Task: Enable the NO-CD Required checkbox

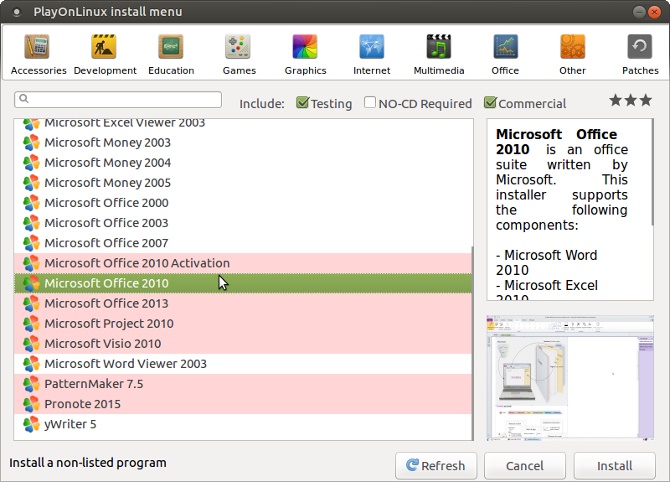Action: tap(370, 103)
